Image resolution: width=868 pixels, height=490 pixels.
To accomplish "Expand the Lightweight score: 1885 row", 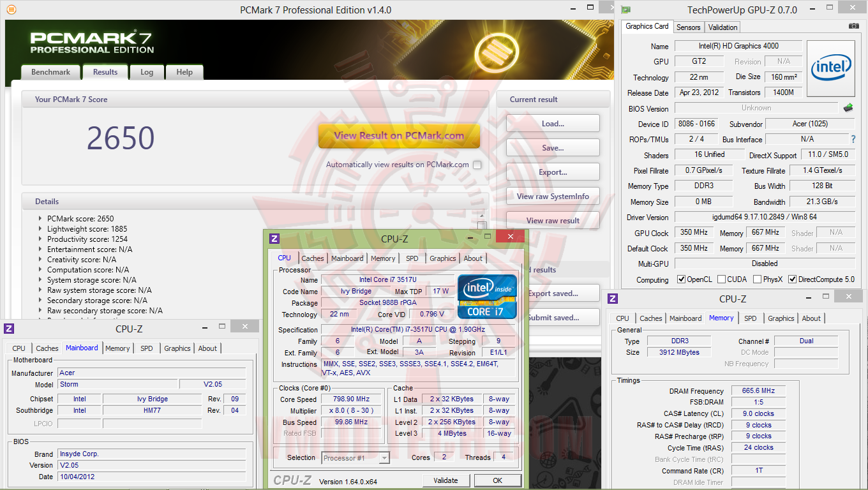I will click(x=40, y=229).
